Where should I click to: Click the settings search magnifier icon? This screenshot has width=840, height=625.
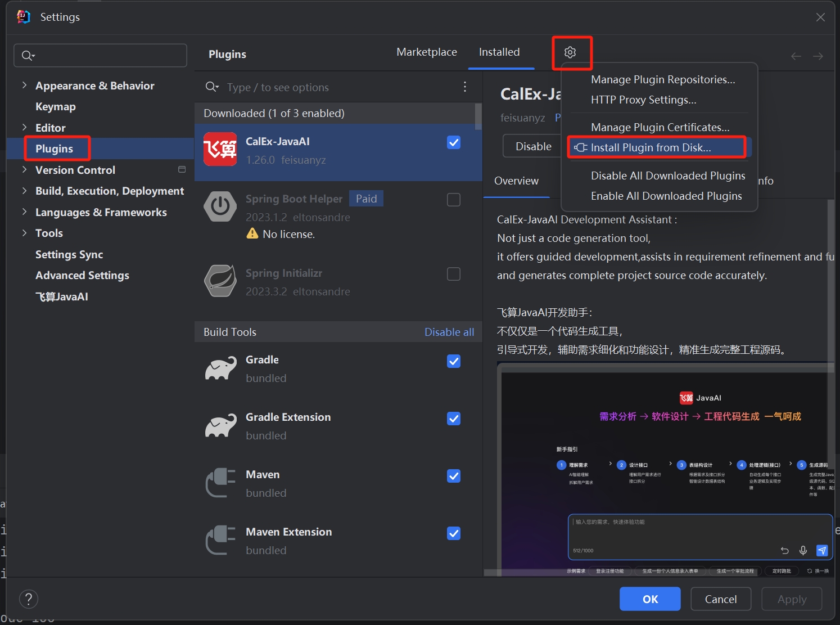28,55
